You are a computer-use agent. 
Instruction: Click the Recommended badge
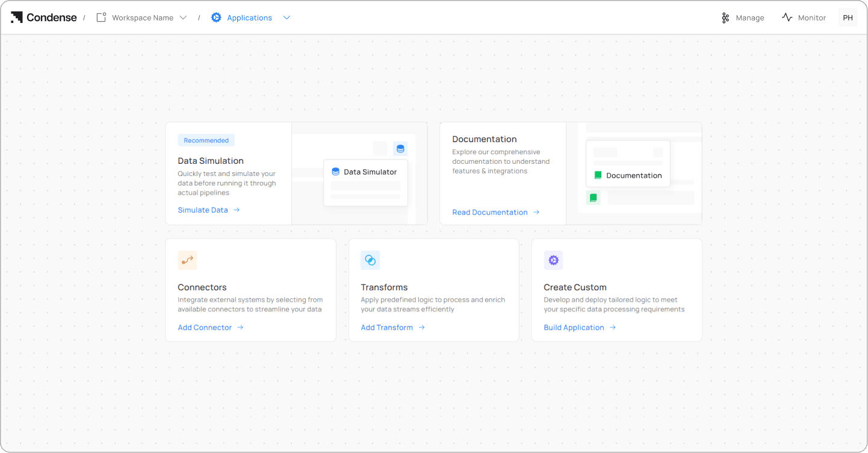(x=206, y=140)
